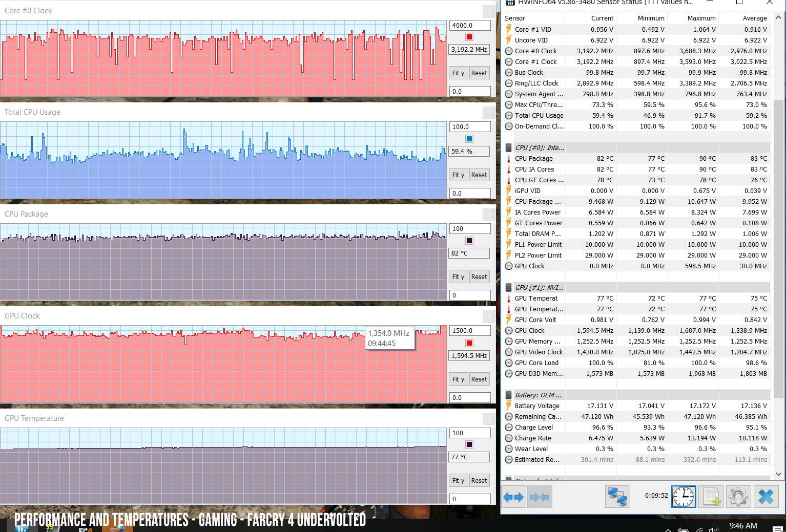Reset the elapsed time clock icon
Viewport: 786px width, 532px height.
click(684, 497)
